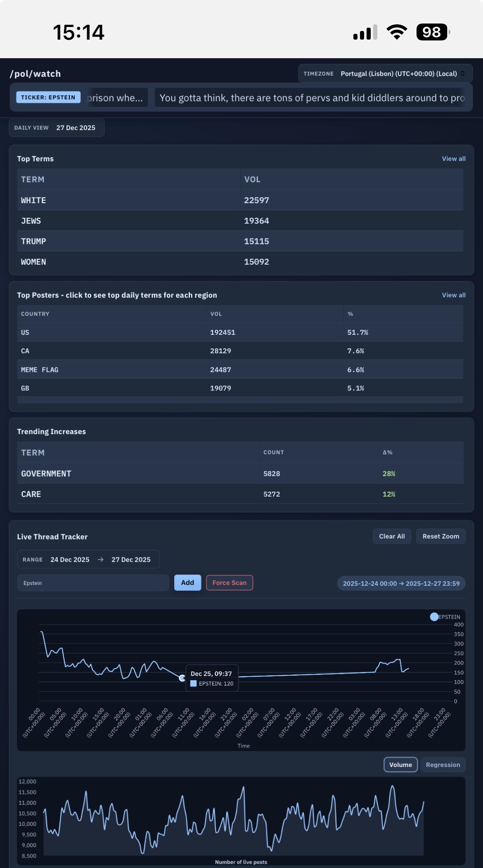
Task: Pick range end date 27 Dec 2025
Action: click(131, 559)
